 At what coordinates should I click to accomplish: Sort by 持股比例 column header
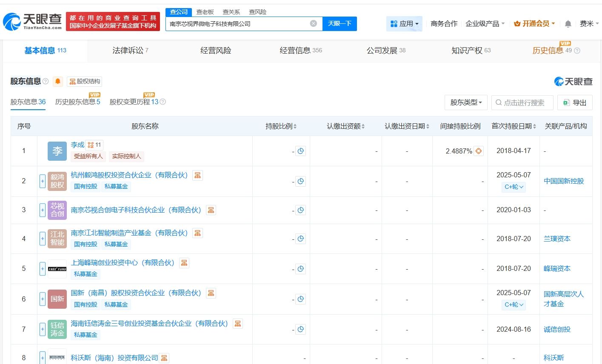(x=281, y=126)
